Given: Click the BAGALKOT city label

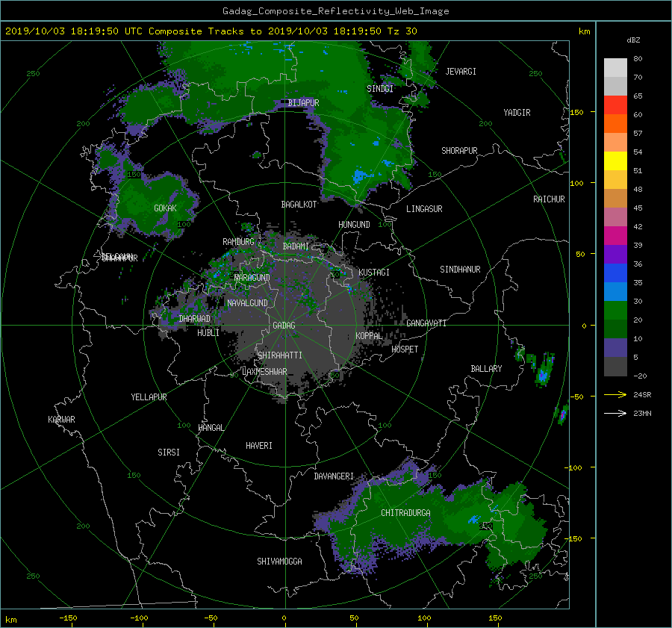Looking at the screenshot, I should [299, 205].
